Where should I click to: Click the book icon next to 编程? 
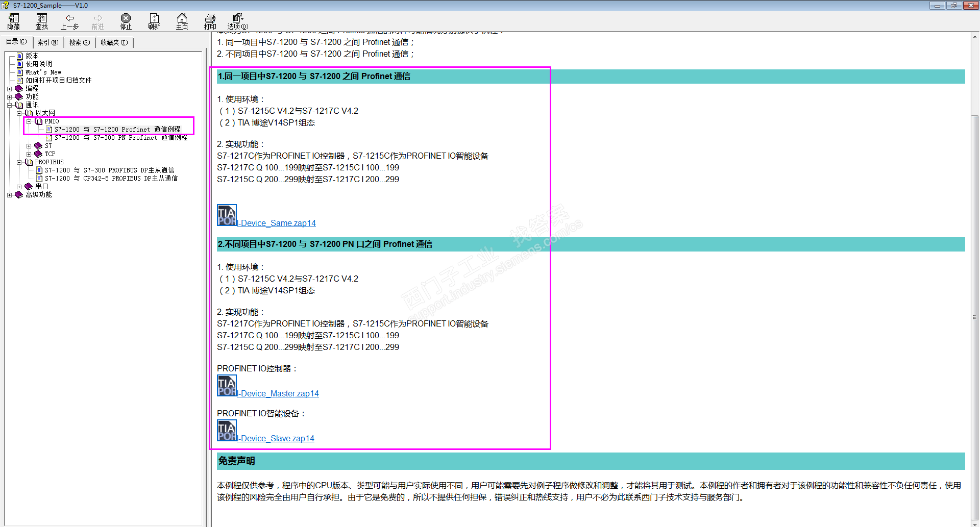(19, 88)
